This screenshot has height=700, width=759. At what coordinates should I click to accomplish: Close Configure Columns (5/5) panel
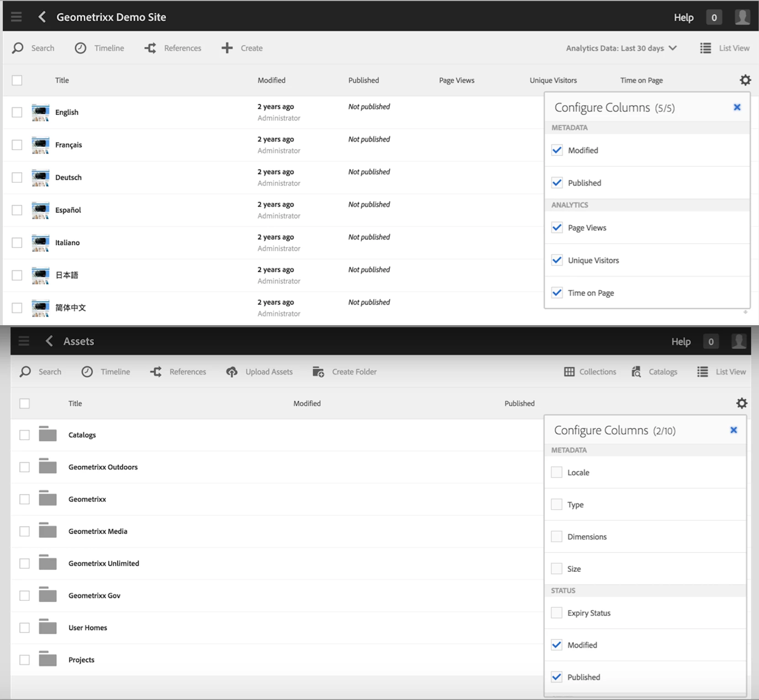pos(737,107)
